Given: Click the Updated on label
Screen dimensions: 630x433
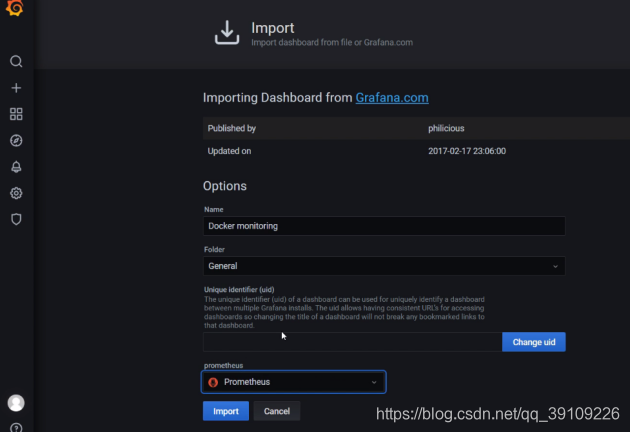Looking at the screenshot, I should (x=229, y=151).
